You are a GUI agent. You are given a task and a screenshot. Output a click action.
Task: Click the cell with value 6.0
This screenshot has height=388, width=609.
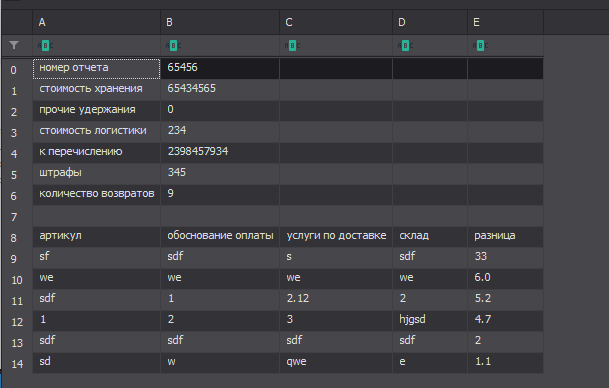(x=505, y=279)
